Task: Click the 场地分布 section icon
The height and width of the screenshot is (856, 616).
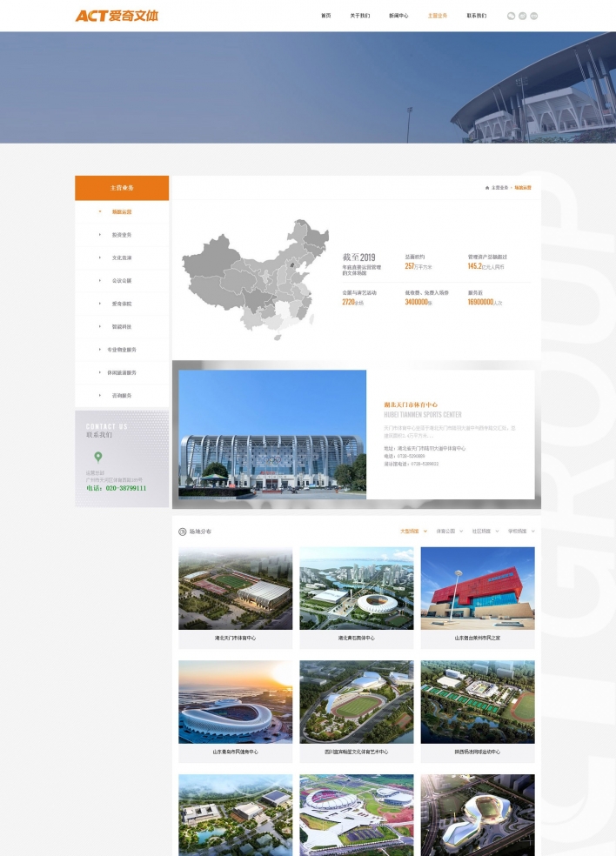Action: pos(182,531)
